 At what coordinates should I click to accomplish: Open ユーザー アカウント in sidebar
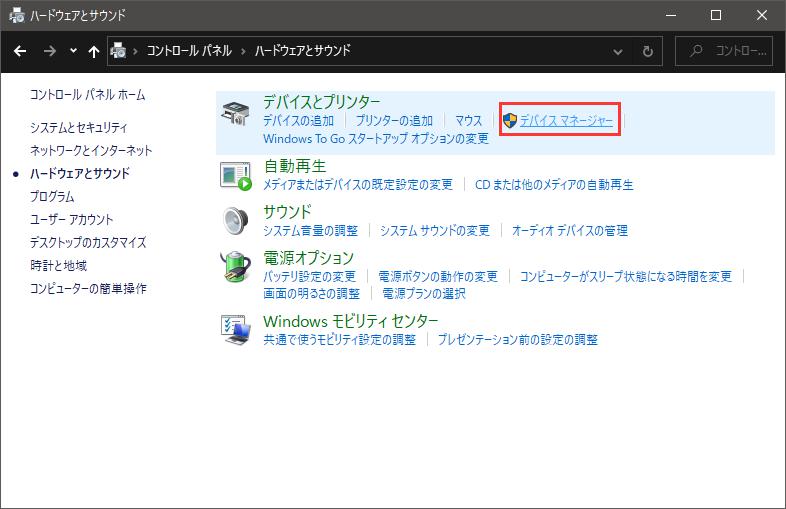(x=72, y=220)
